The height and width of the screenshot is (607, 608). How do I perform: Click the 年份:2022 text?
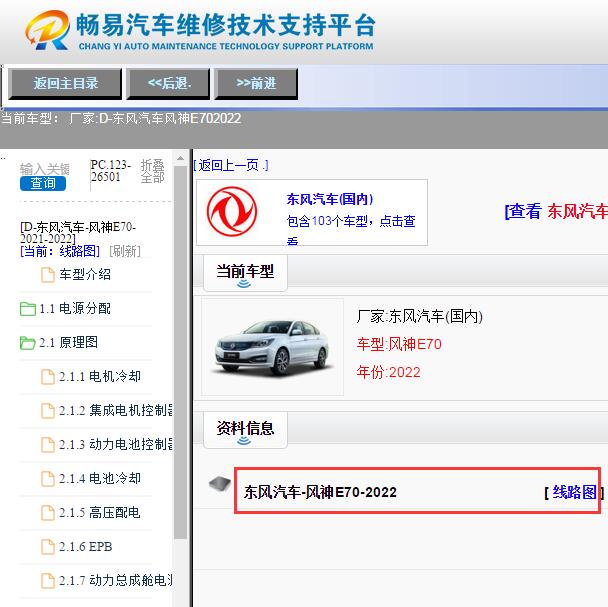click(389, 373)
